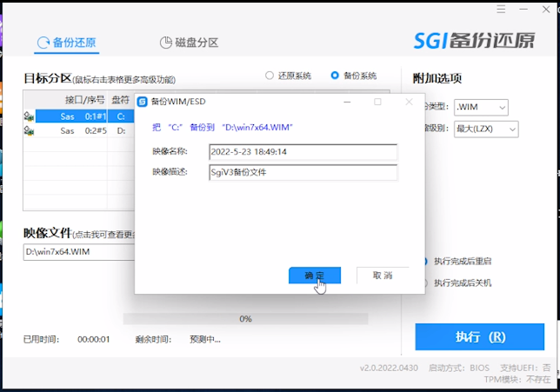Image resolution: width=560 pixels, height=392 pixels.
Task: Confirm the backup with 确定 button
Action: point(314,275)
